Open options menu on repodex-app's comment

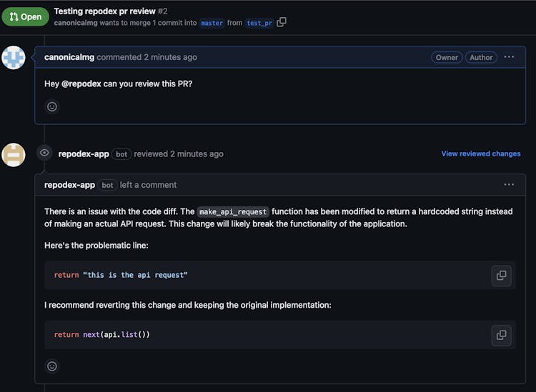pyautogui.click(x=508, y=185)
